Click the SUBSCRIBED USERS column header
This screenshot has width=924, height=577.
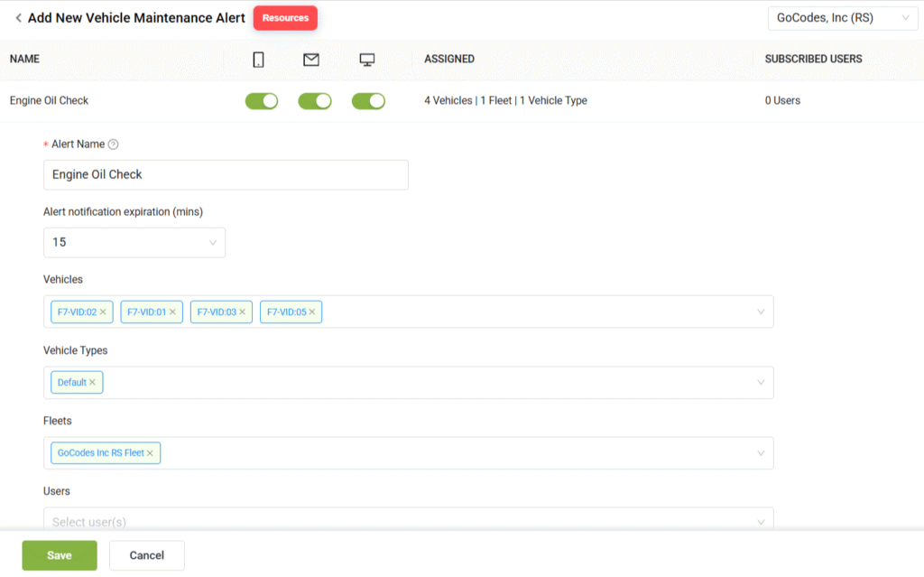813,59
